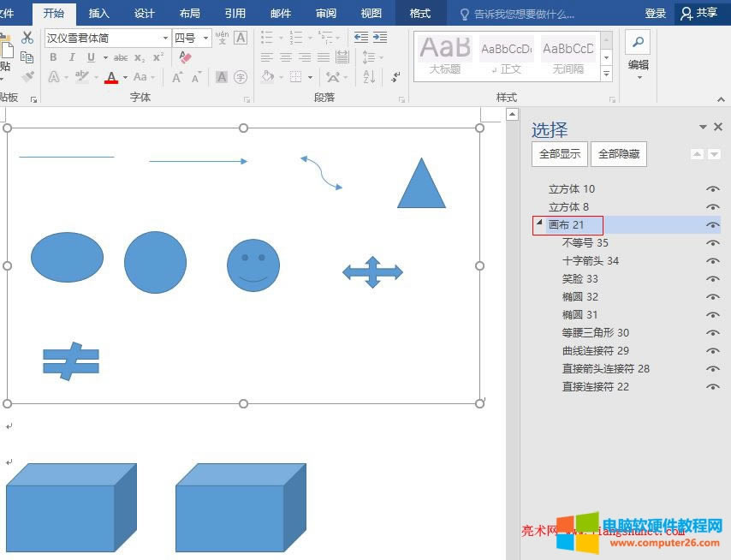Open the font color dropdown arrow
731x560 pixels.
[124, 76]
